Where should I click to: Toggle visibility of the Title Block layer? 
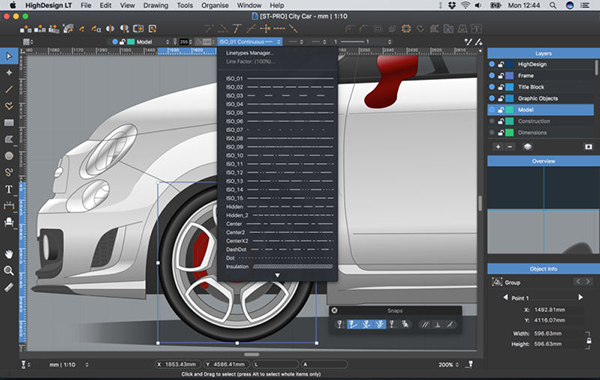pyautogui.click(x=492, y=87)
